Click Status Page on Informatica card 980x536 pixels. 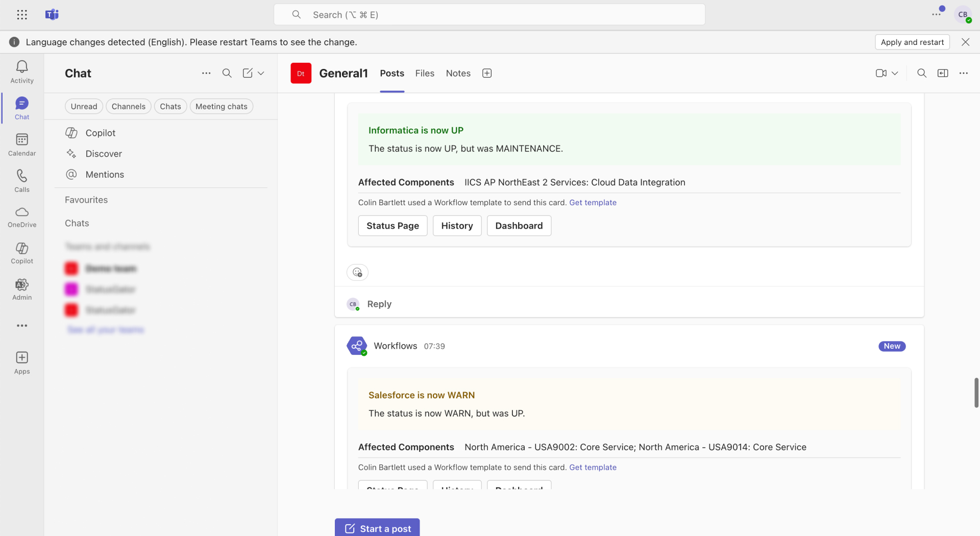393,226
